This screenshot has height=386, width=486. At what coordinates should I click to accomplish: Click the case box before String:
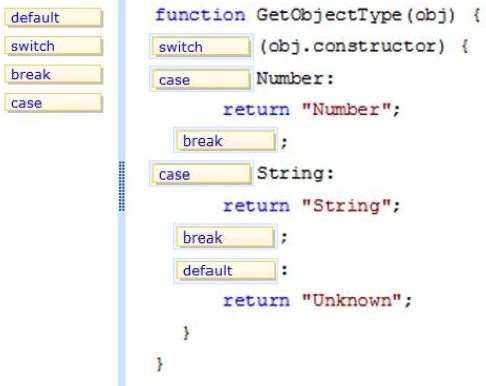pyautogui.click(x=201, y=174)
